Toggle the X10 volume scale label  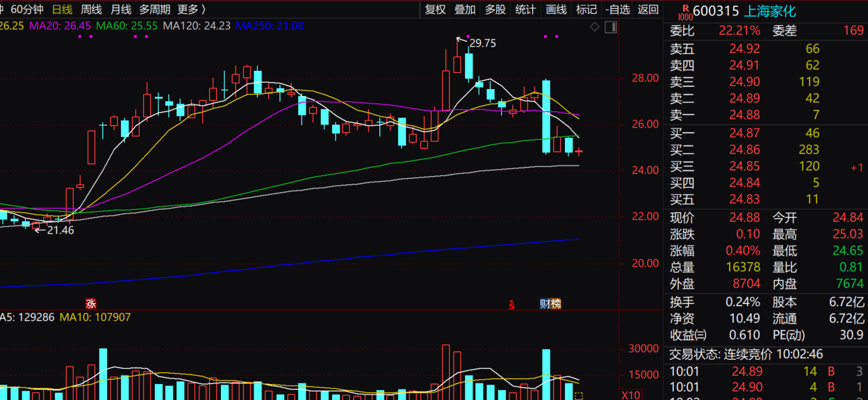coord(631,394)
